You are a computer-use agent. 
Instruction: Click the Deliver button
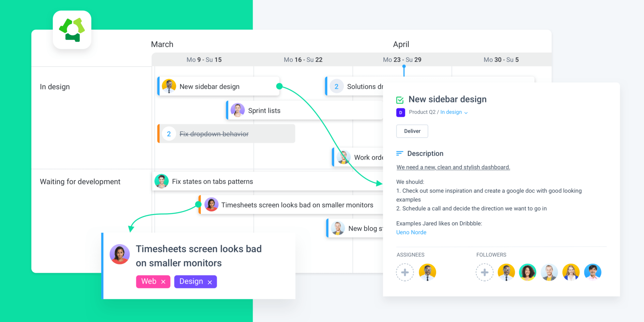click(412, 131)
